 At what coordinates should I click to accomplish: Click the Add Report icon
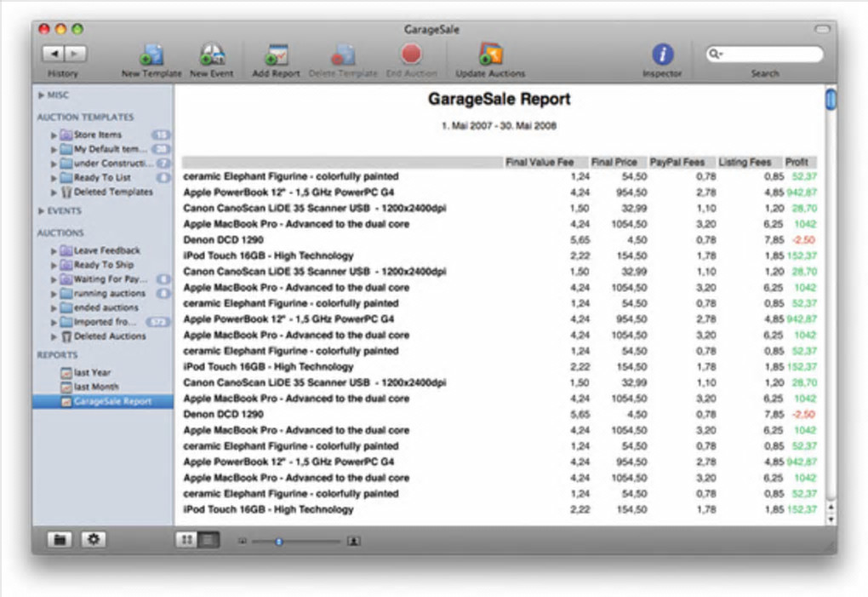276,55
